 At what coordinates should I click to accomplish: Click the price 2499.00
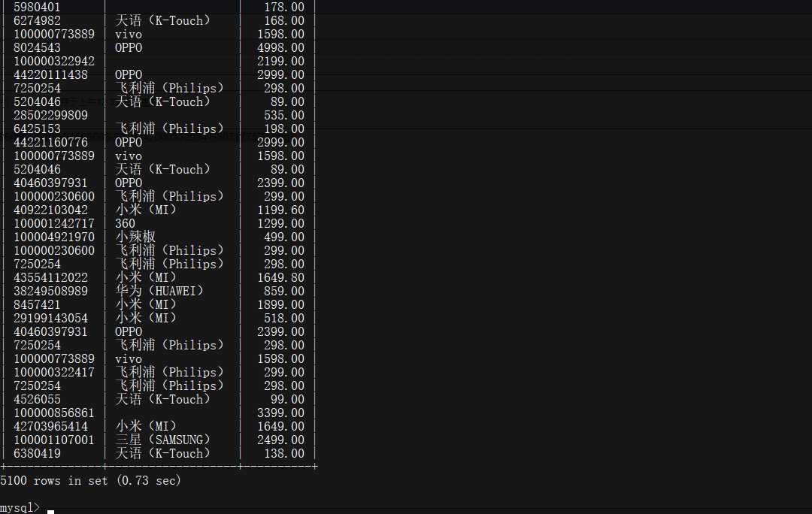280,440
